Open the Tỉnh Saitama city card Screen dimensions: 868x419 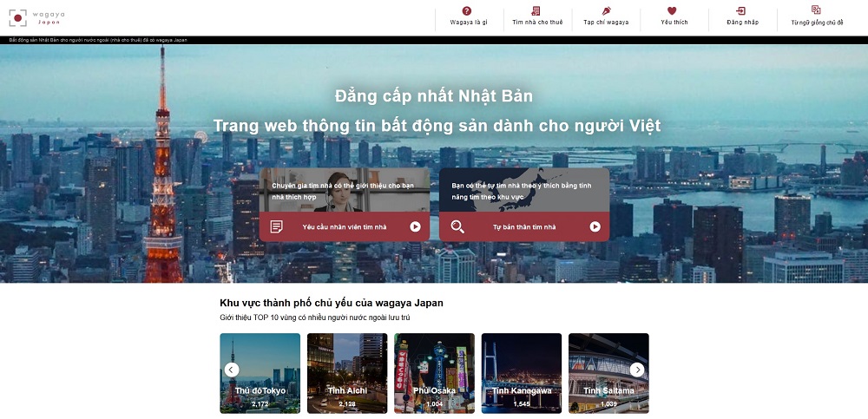coord(609,373)
